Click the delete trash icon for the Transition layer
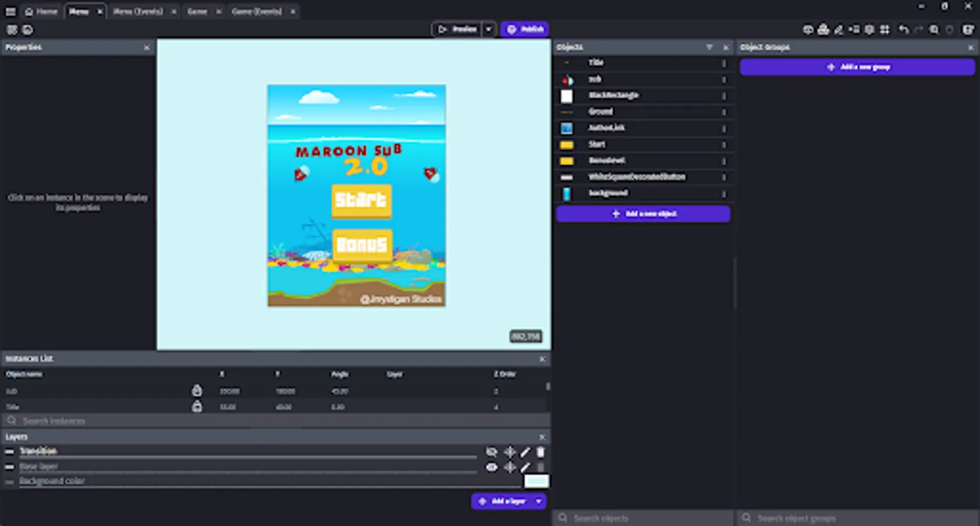The image size is (980, 526). click(539, 452)
